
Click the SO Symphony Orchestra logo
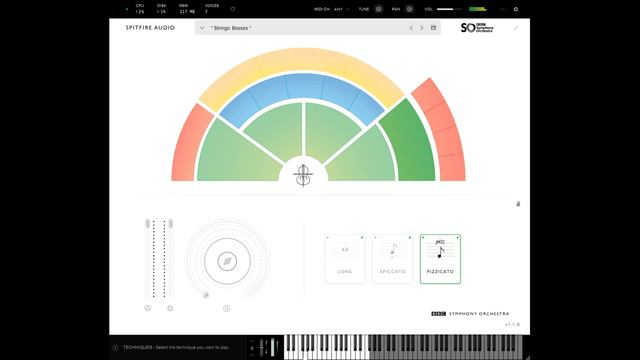pyautogui.click(x=477, y=27)
